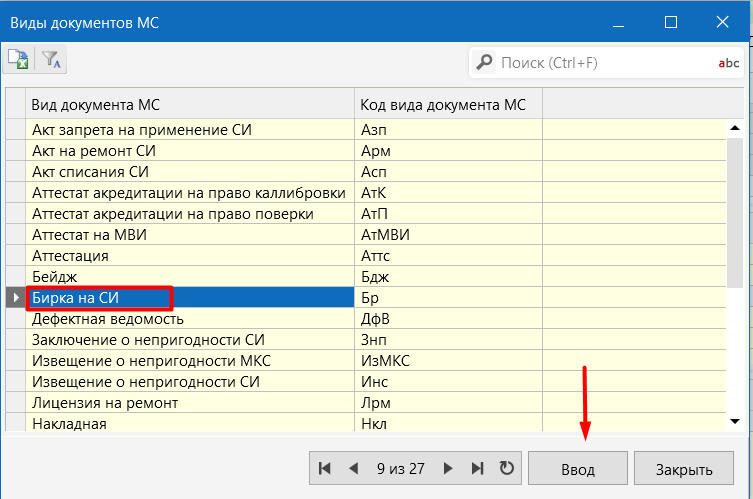Jump to the last record
Viewport: 753px width, 499px height.
pos(477,468)
